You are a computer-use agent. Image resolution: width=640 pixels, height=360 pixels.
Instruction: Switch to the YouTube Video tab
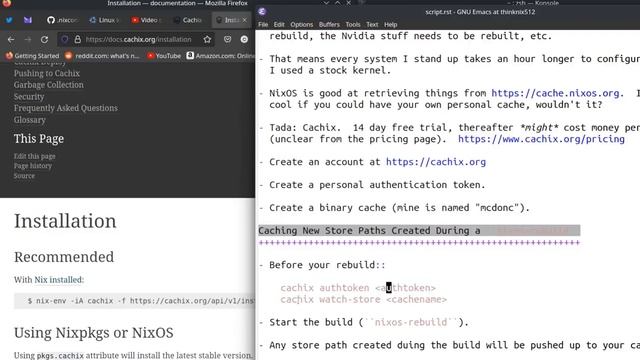[x=146, y=20]
